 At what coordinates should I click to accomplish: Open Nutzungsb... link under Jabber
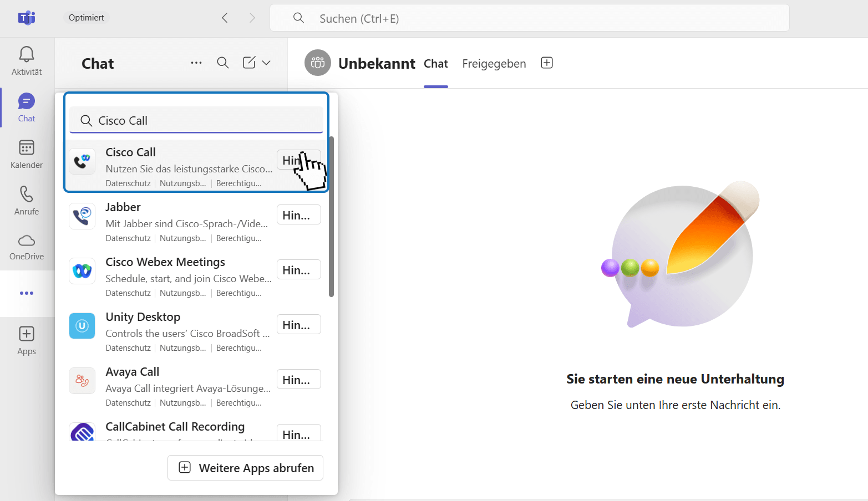point(183,238)
